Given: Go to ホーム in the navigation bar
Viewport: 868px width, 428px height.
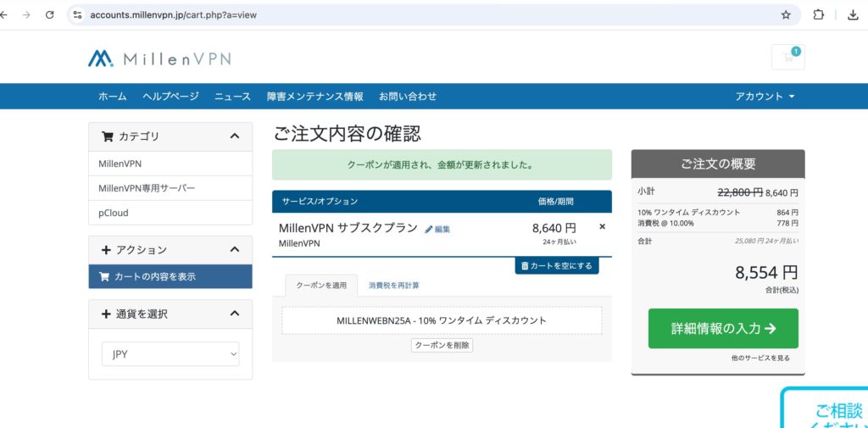Looking at the screenshot, I should tap(113, 97).
